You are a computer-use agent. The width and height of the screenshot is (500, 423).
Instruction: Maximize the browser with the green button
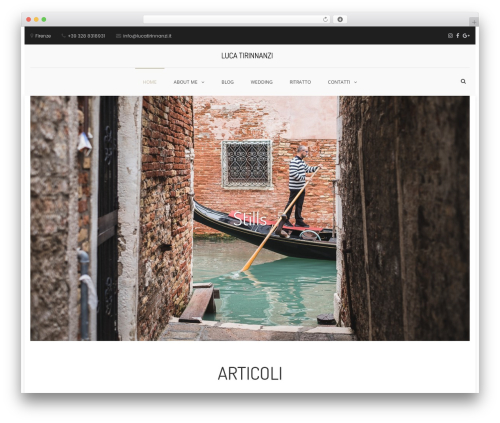44,19
